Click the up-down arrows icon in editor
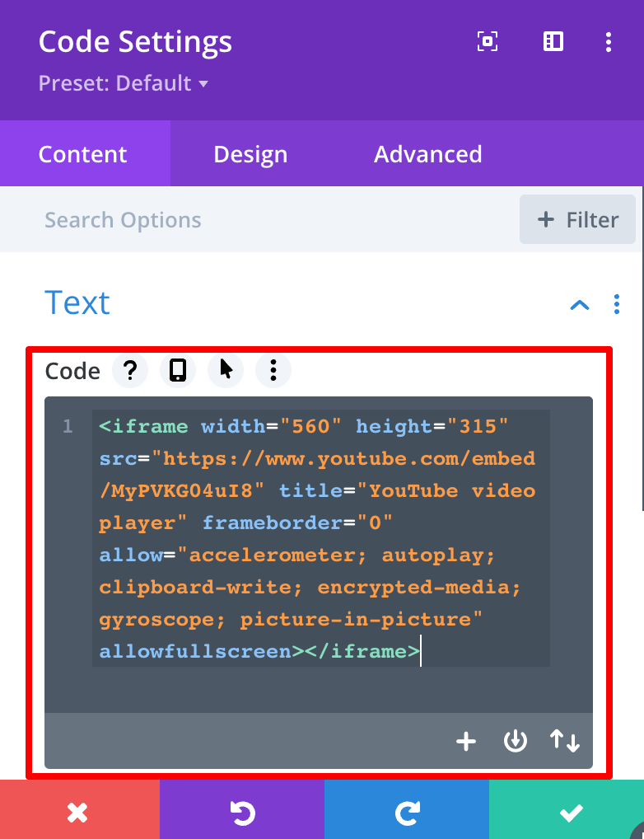Screen dimensions: 644x839 565,742
